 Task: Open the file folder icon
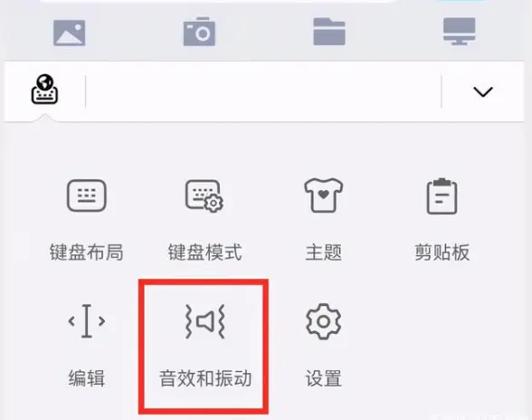pyautogui.click(x=329, y=32)
